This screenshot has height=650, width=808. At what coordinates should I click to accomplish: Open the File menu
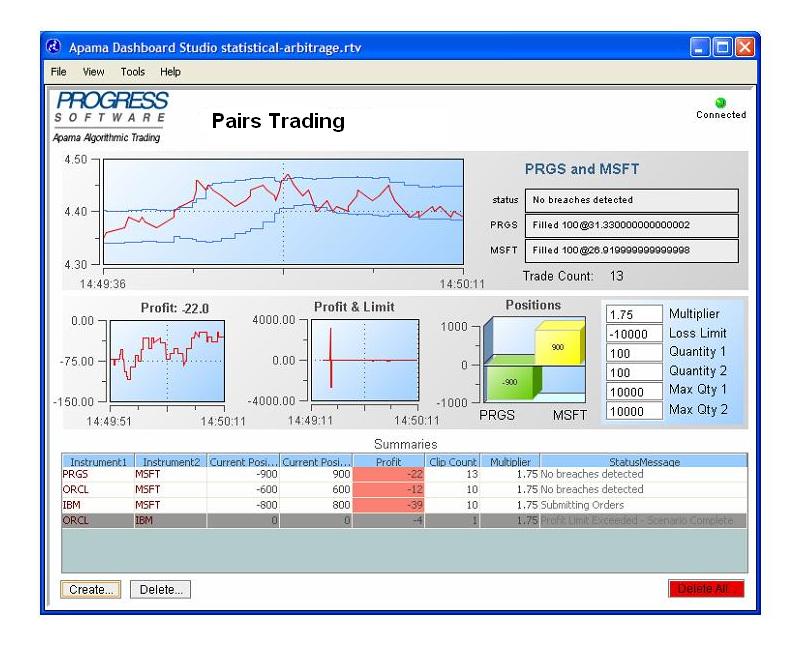[58, 72]
